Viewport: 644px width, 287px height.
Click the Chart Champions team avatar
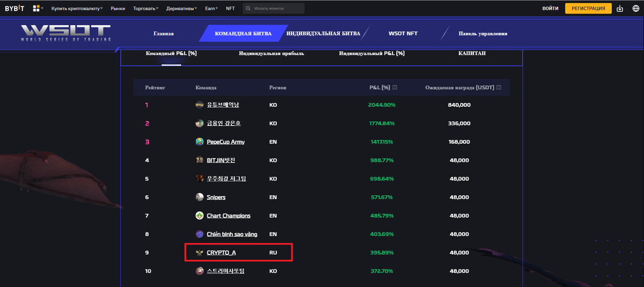click(x=200, y=216)
